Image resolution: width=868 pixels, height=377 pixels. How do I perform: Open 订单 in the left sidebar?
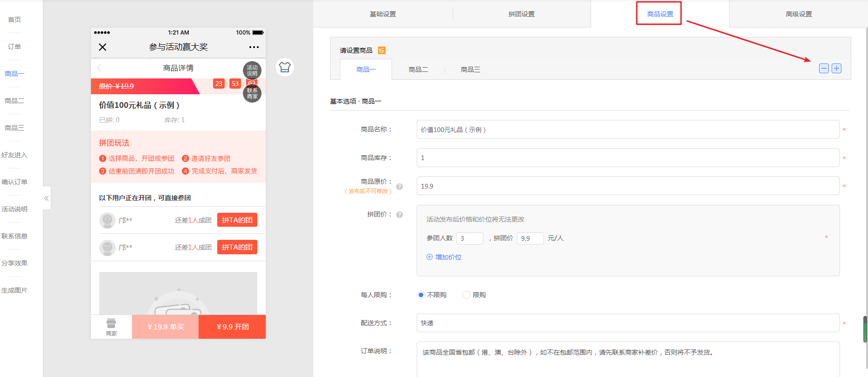coord(14,47)
